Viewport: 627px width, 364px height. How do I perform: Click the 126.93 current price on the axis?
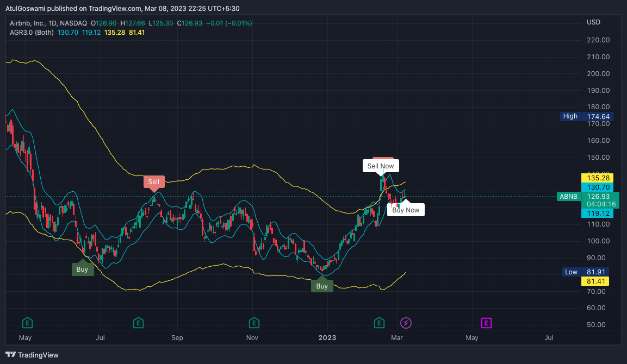598,196
